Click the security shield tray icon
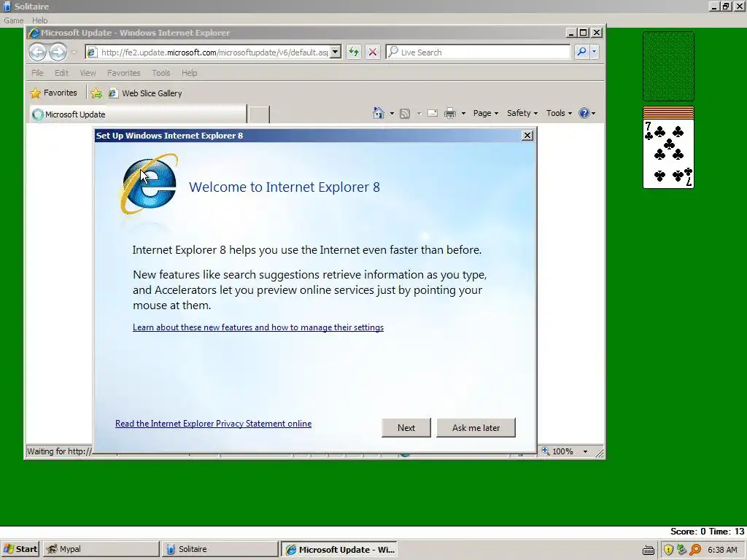747x560 pixels. click(x=668, y=550)
